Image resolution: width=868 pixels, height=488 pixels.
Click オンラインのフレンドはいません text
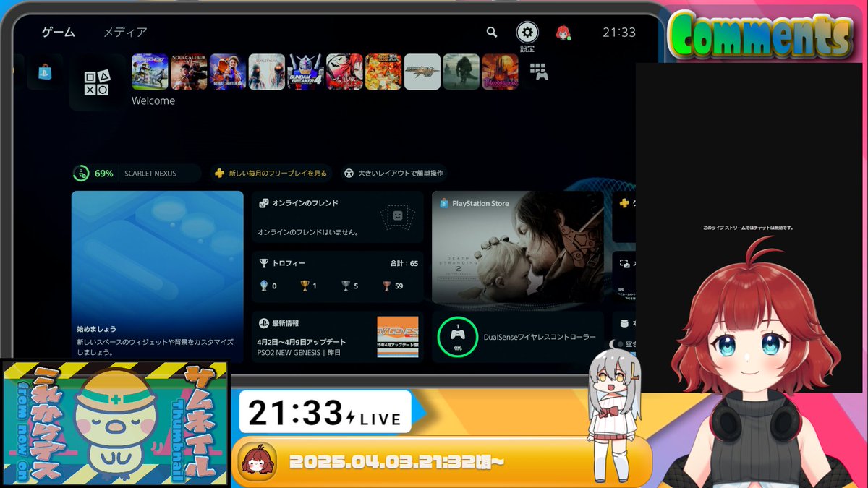308,232
